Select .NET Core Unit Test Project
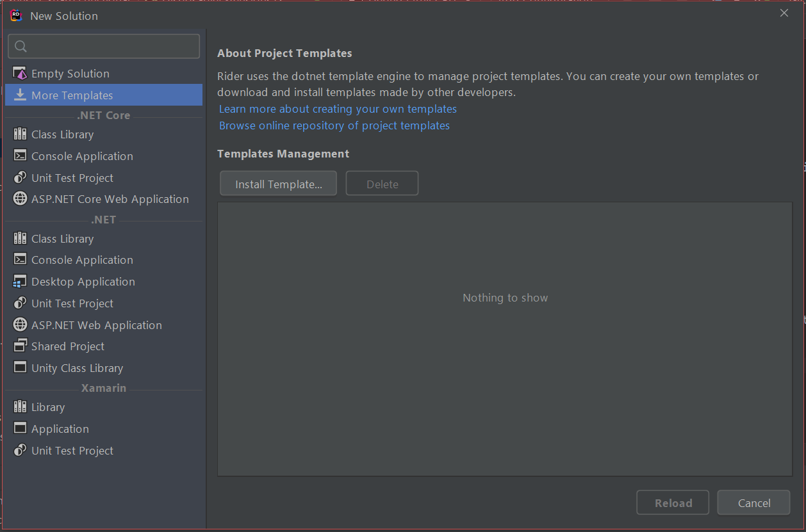The height and width of the screenshot is (532, 806). (x=72, y=178)
